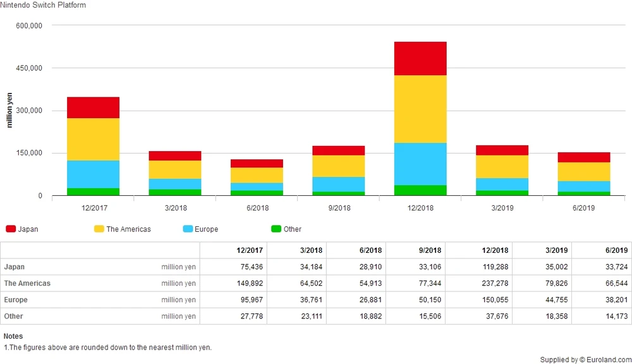Select the Europe row label in the table

tap(16, 300)
